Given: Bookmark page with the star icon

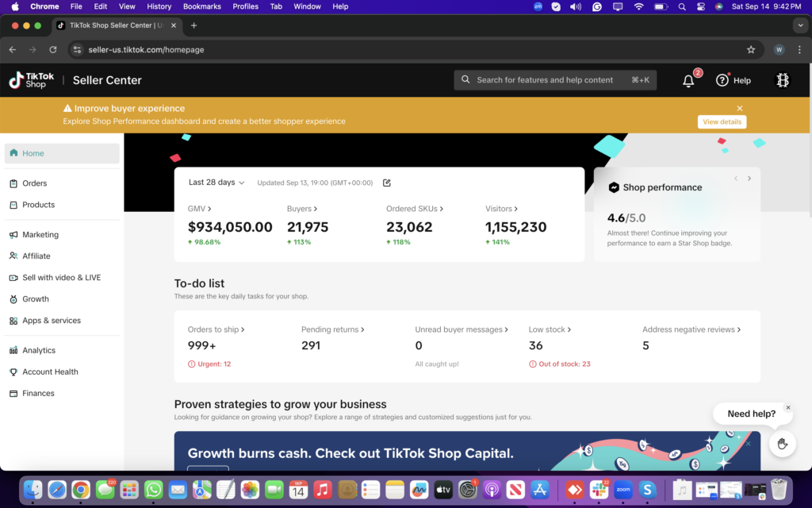Looking at the screenshot, I should pos(751,49).
